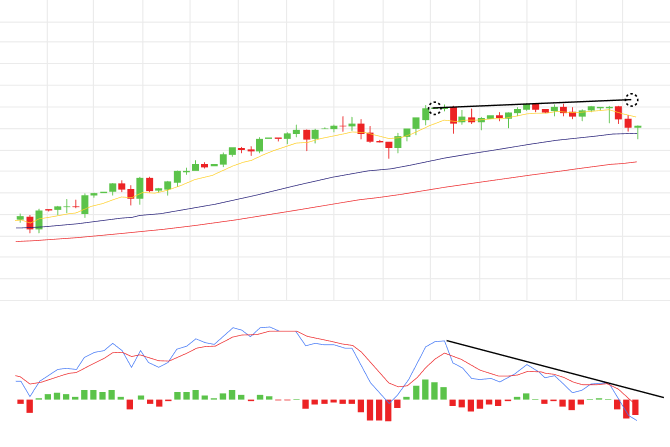This screenshot has width=670, height=447.
Task: Click the blue MACD line at its highest peak
Action: [237, 327]
